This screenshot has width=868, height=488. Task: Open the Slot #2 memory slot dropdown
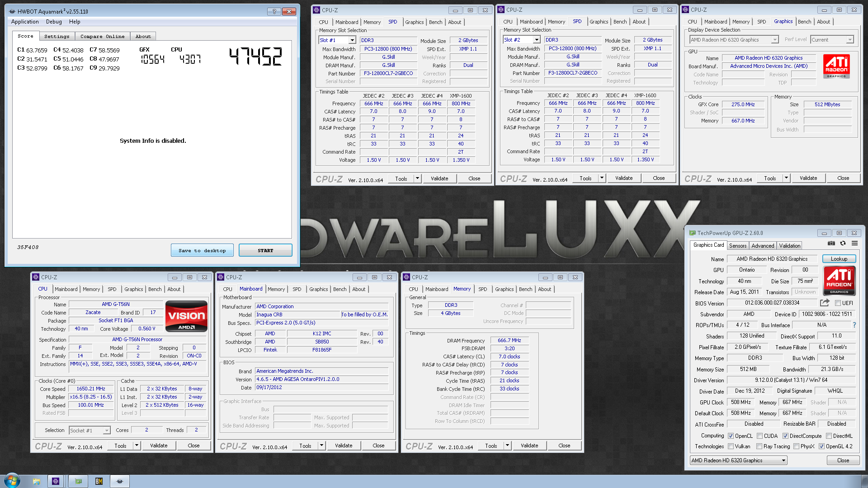[522, 40]
